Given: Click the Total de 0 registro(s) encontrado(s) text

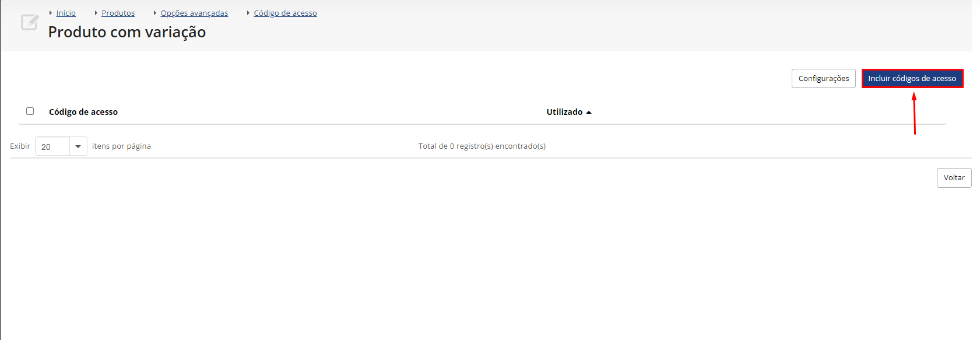Looking at the screenshot, I should click(x=482, y=146).
